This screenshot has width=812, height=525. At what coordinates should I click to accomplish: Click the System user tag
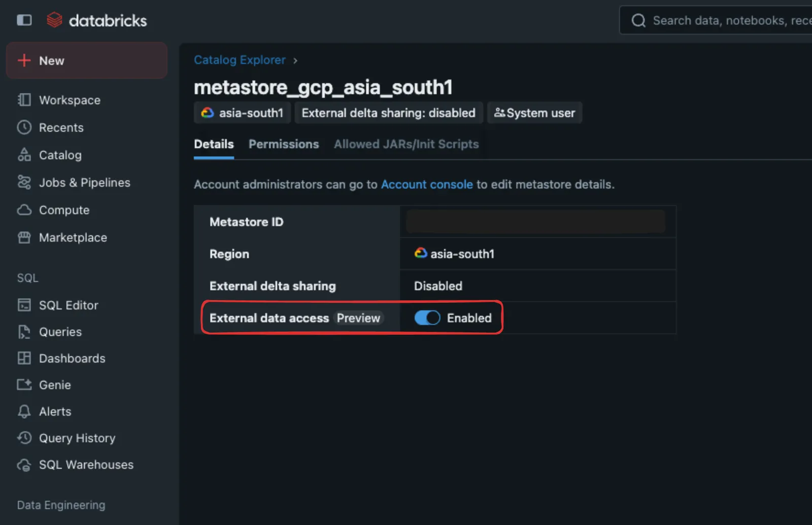click(535, 113)
